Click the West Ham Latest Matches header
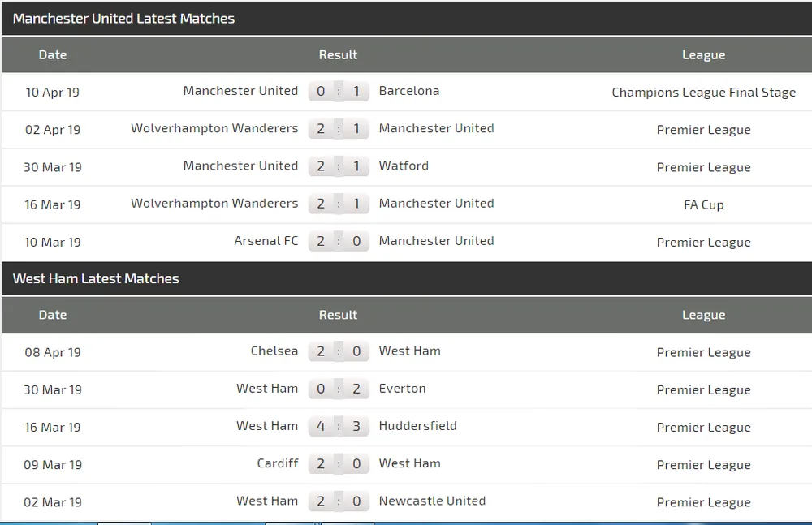The image size is (812, 525). (95, 278)
